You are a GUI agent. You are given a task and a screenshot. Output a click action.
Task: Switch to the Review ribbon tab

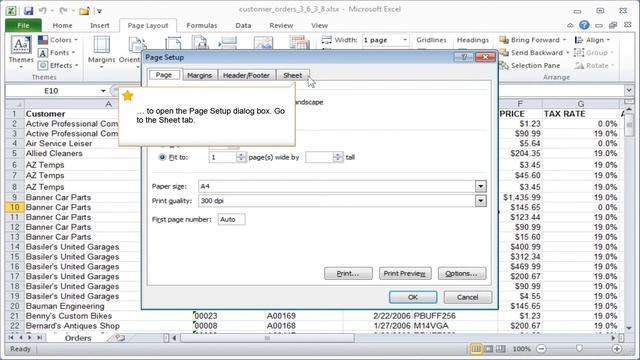point(281,25)
